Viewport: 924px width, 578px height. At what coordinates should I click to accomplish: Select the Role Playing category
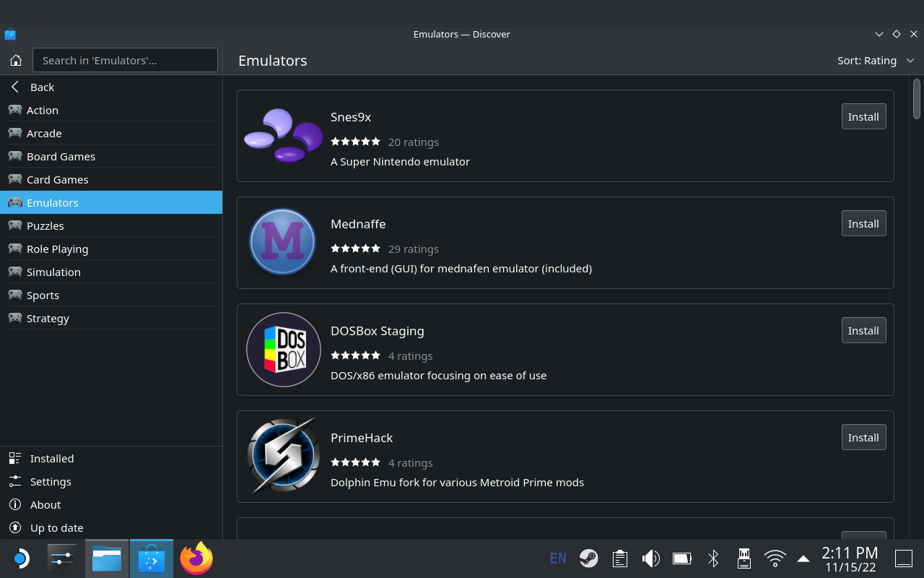click(x=56, y=249)
